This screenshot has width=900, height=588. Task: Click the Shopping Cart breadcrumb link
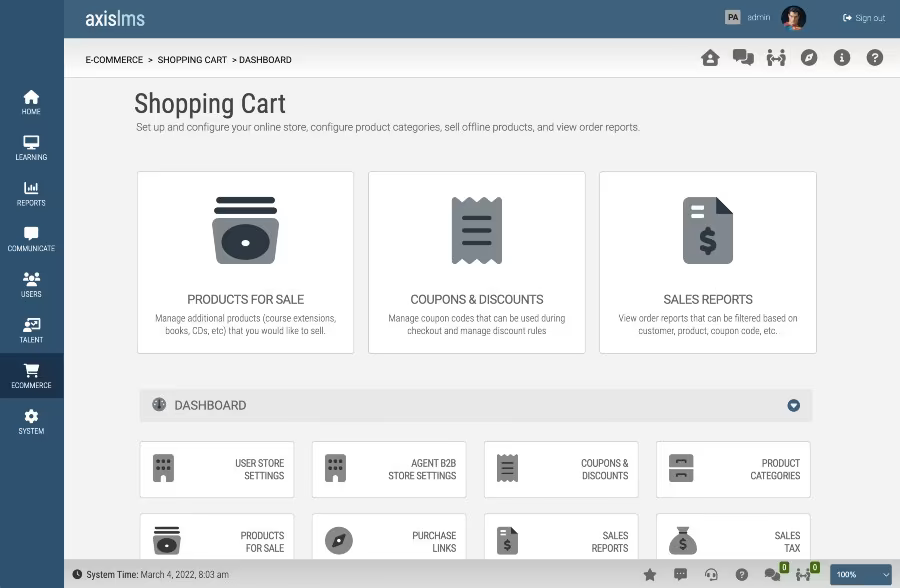point(192,60)
